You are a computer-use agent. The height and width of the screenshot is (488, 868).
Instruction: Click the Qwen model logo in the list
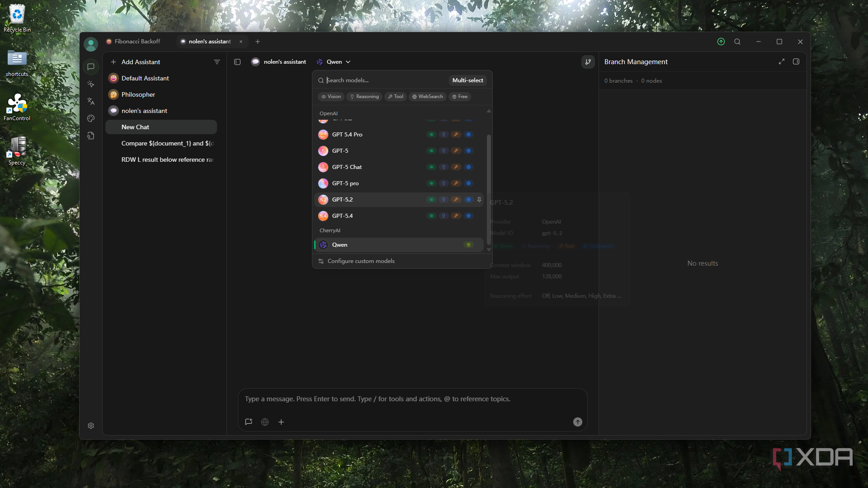coord(323,244)
